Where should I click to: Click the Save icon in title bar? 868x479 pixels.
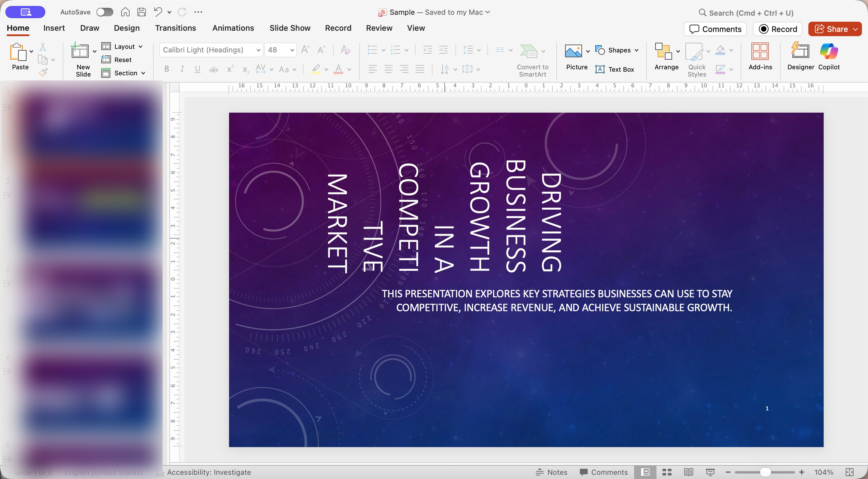[142, 12]
